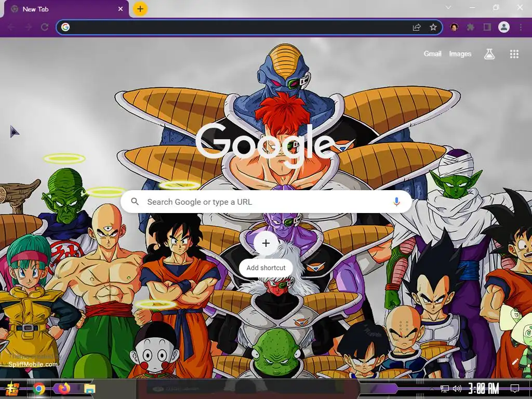Go back to previous page

click(x=11, y=27)
